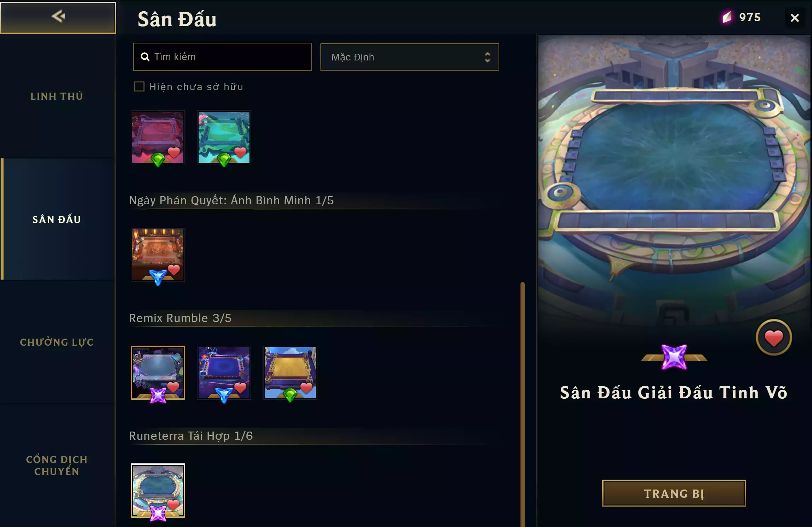This screenshot has width=812, height=527.
Task: Open the CỔNG DỊCH CHUYỂN tab
Action: (x=57, y=465)
